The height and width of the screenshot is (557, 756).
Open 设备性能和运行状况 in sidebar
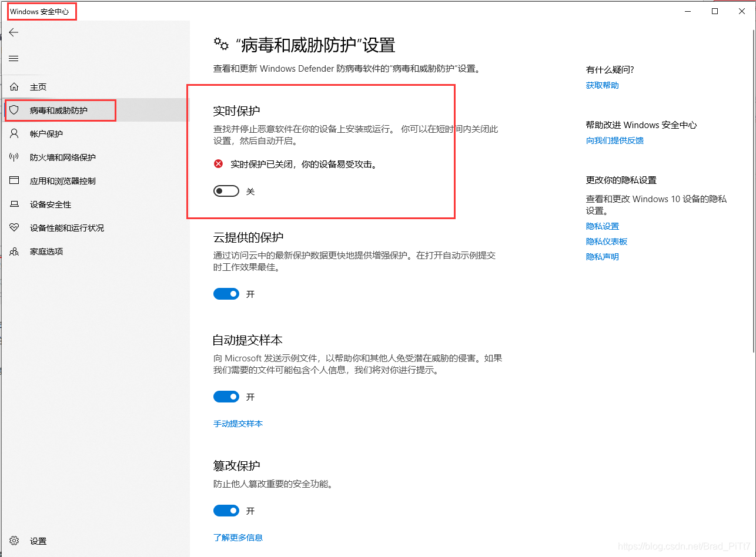tap(95, 227)
